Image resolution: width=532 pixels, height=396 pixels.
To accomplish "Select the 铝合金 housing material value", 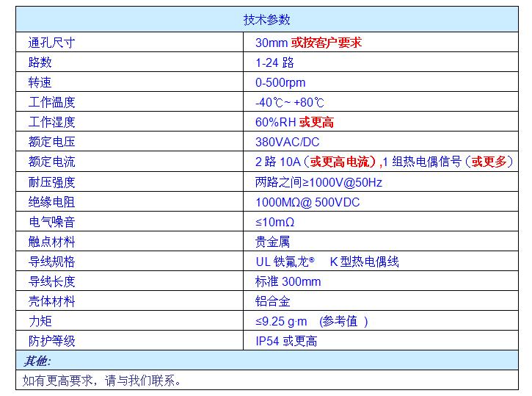I will click(x=272, y=301).
